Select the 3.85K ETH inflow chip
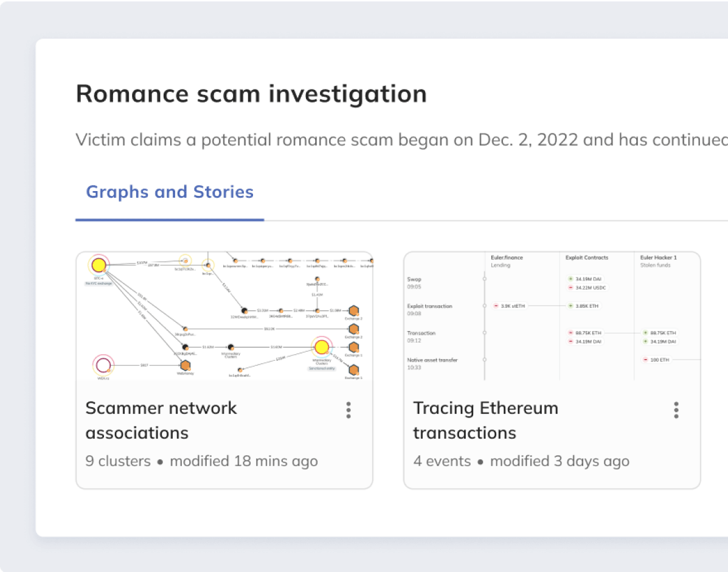 pos(584,306)
